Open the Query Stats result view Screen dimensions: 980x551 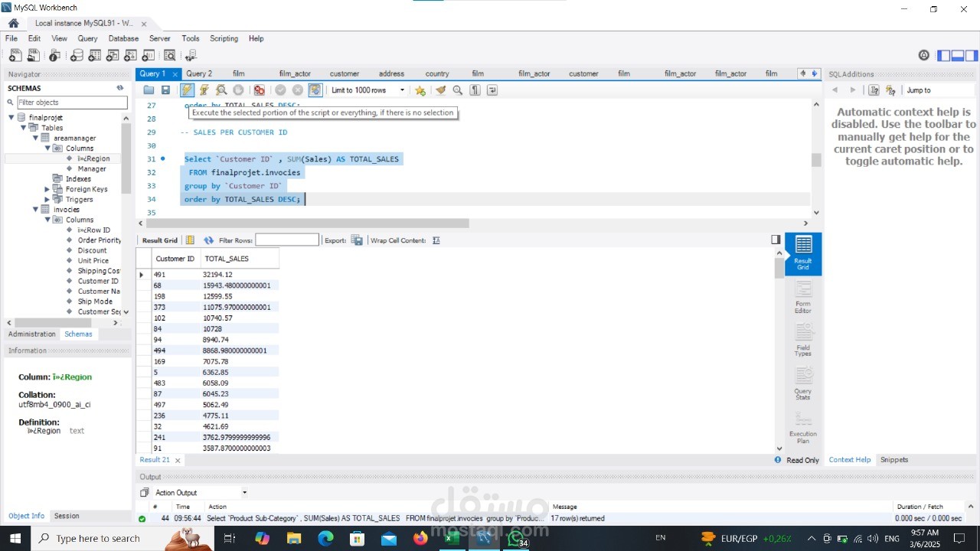pyautogui.click(x=803, y=384)
